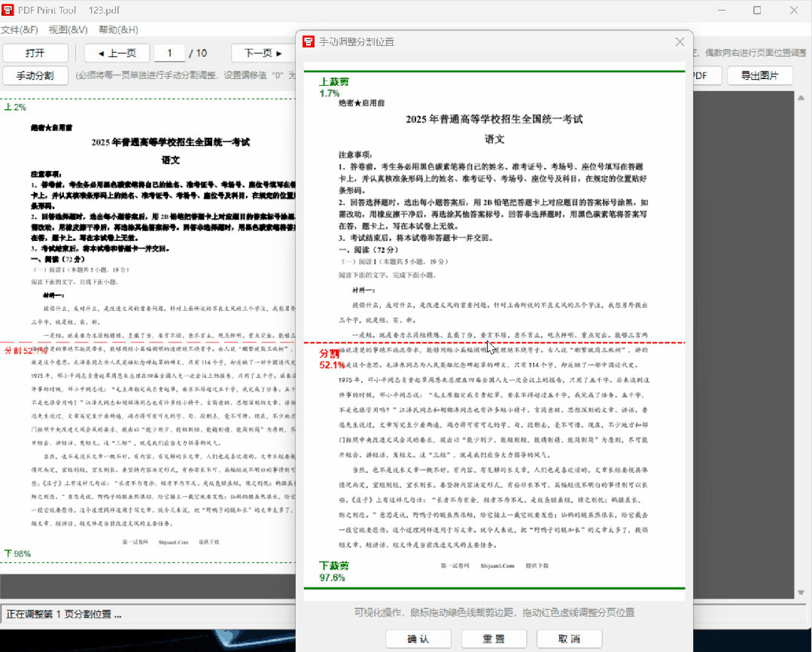
Task: Click the PDF Print Tool app icon in the title bar
Action: pos(8,10)
